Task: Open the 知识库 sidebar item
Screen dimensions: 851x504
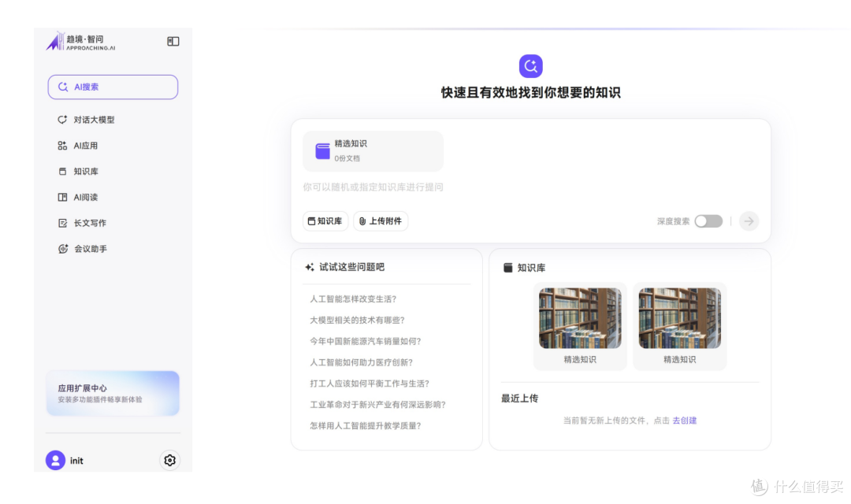Action: [86, 172]
